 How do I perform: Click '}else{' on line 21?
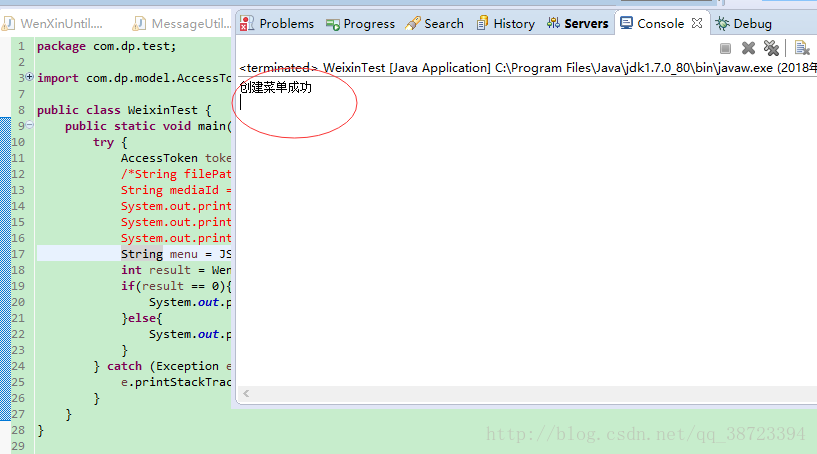pyautogui.click(x=142, y=318)
